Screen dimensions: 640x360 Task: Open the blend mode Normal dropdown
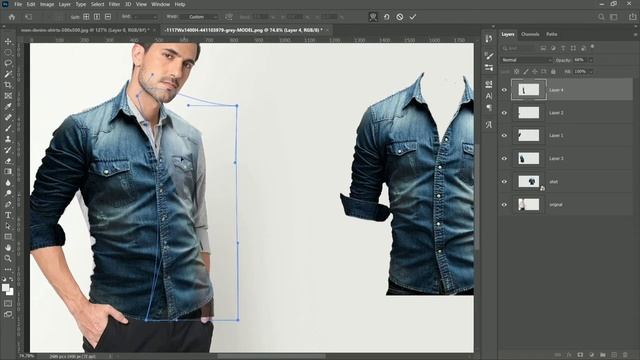coord(526,60)
